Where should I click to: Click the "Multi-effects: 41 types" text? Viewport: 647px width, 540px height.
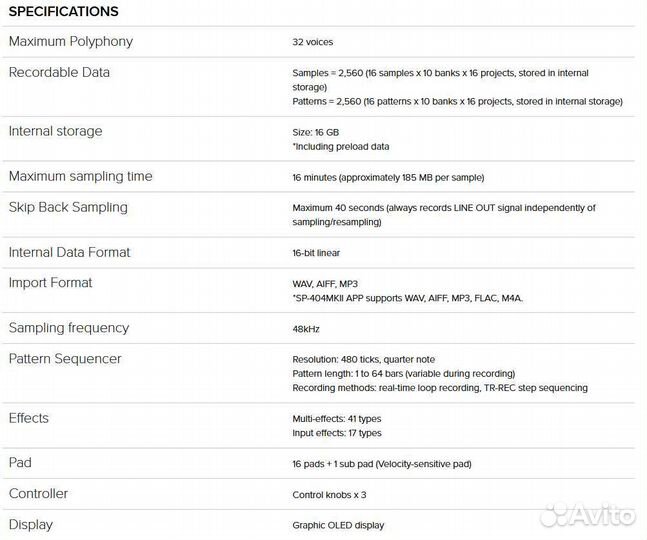point(337,419)
